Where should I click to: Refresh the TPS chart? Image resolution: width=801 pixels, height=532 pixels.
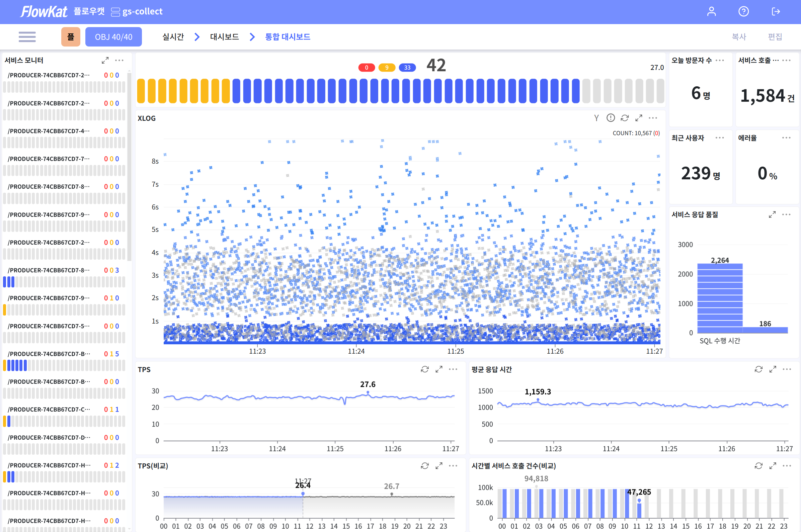424,369
